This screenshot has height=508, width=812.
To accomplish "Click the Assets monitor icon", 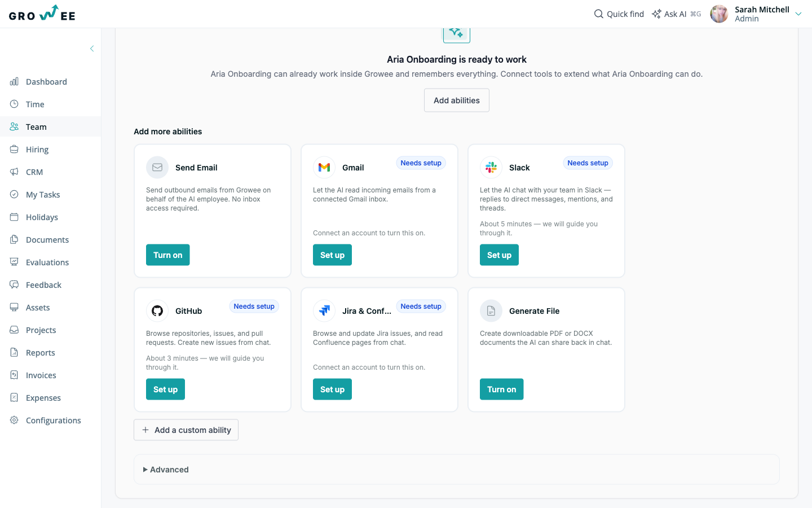I will click(x=14, y=307).
